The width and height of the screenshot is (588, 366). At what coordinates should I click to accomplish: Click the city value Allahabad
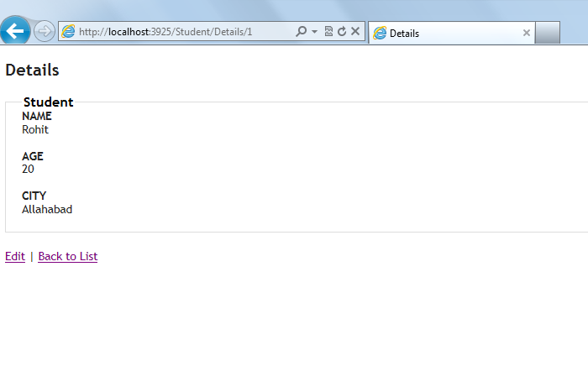coord(47,209)
